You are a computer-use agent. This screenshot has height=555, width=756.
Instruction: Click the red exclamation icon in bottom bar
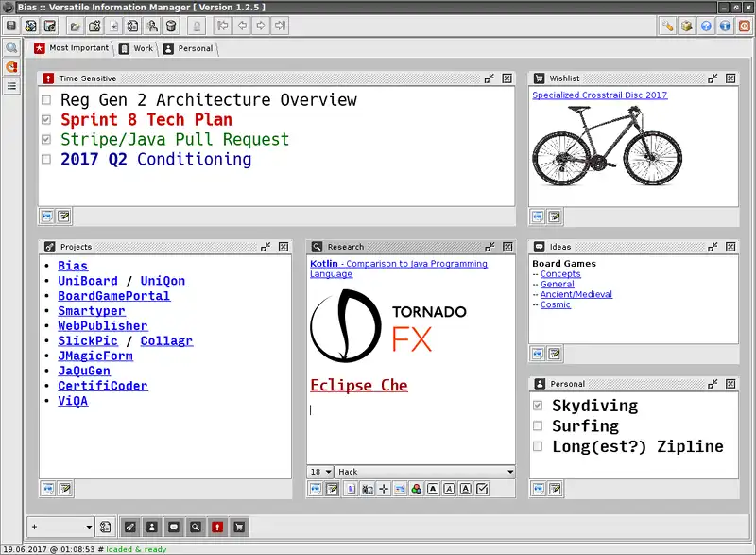pos(217,527)
